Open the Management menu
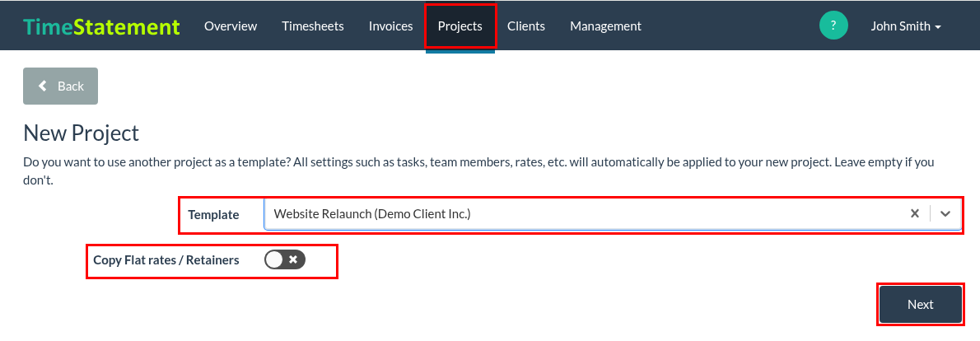 coord(605,26)
